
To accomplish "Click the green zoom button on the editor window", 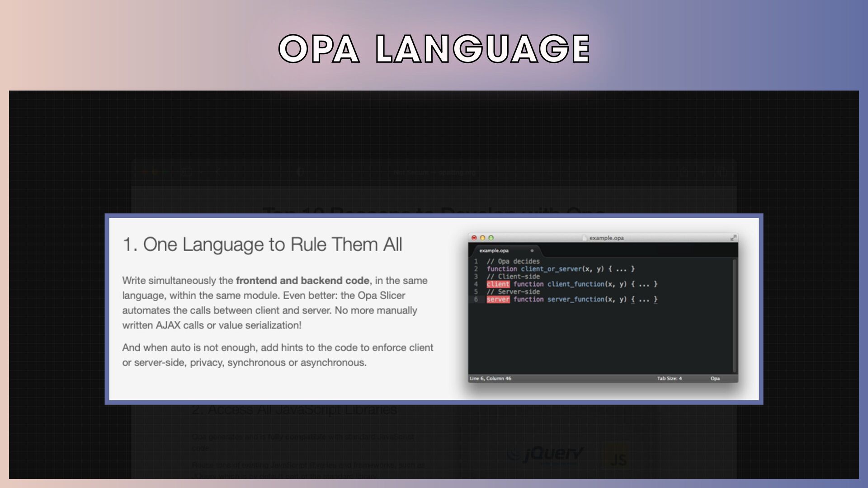I will coord(491,238).
